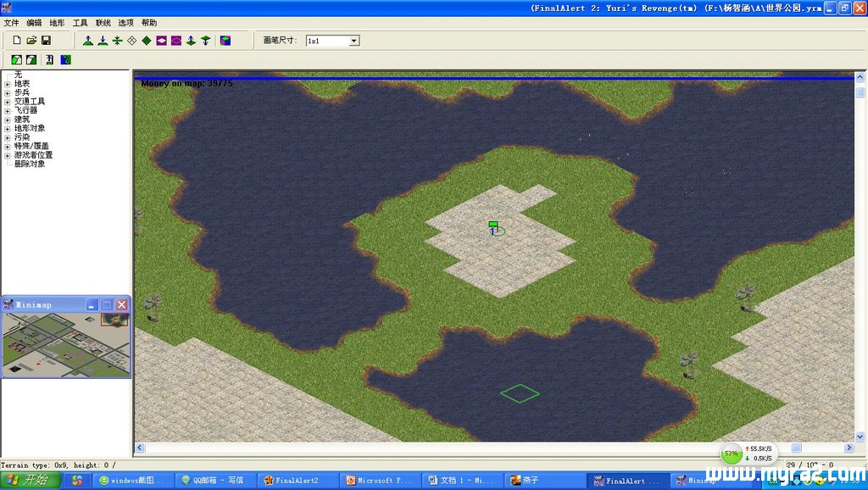Switch to the Microsoft P... taskbar item
Viewport: 868px width, 490px height.
coord(381,480)
